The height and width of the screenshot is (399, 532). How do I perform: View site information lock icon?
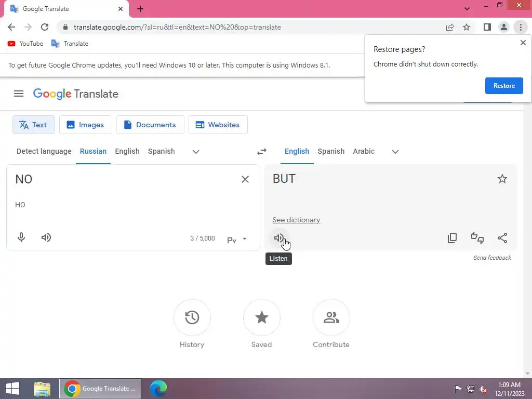(65, 27)
